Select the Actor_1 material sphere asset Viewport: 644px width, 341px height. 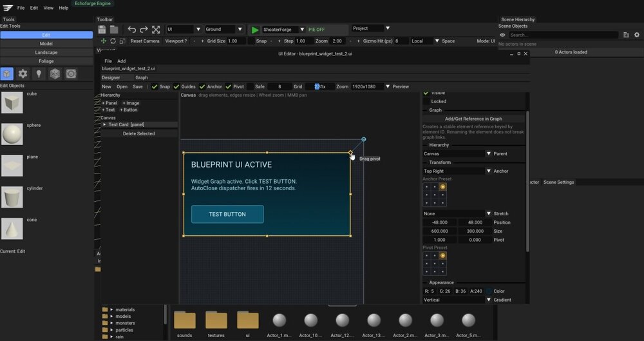pos(279,320)
